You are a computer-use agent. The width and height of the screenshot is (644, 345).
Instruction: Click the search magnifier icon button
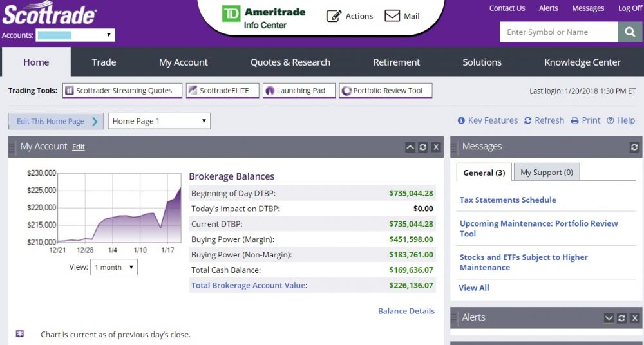click(629, 32)
